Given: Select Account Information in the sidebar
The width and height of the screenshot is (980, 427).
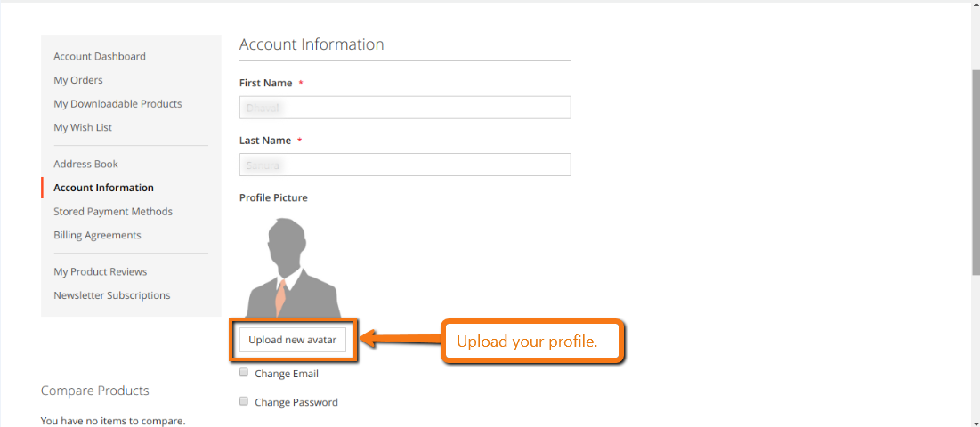Looking at the screenshot, I should pyautogui.click(x=104, y=188).
